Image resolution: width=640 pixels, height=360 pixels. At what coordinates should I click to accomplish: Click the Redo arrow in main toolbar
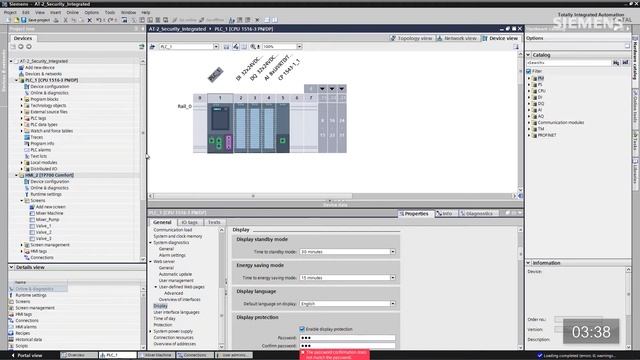pos(110,20)
